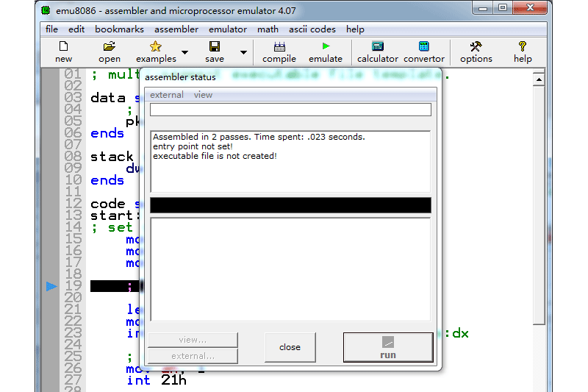Click the close button in assembler status
Image resolution: width=588 pixels, height=392 pixels.
(290, 347)
